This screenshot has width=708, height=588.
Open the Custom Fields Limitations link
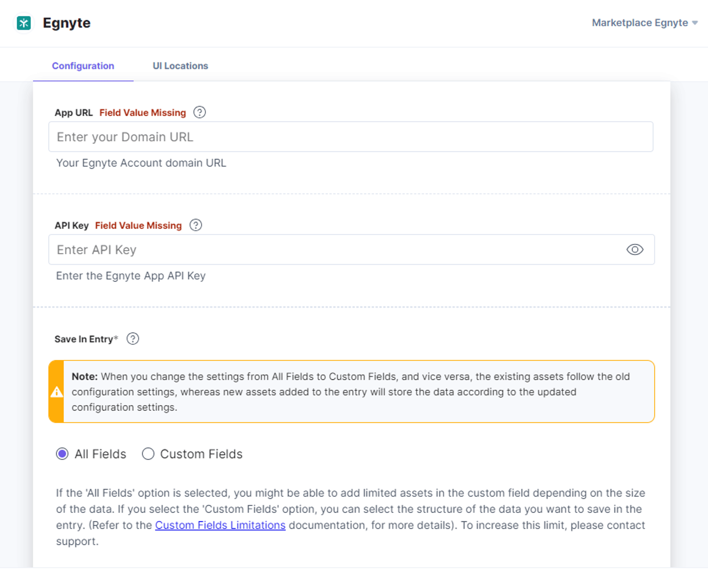pyautogui.click(x=220, y=525)
